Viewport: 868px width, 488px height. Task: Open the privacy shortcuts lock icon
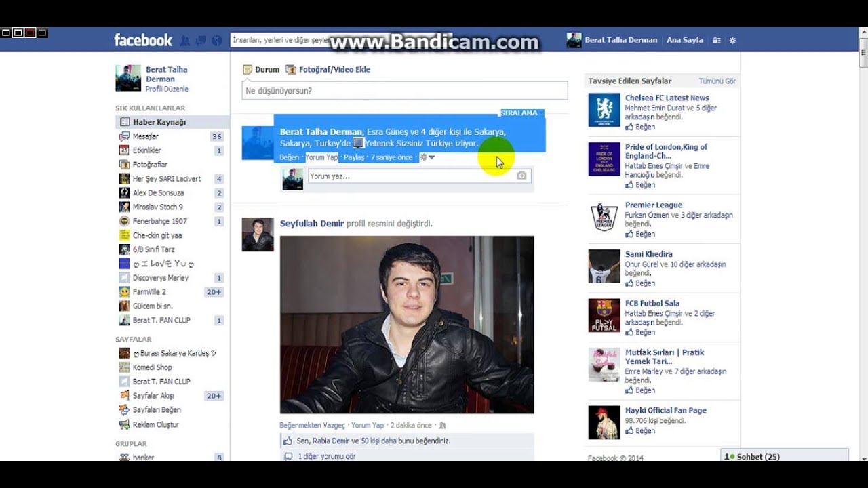tap(716, 41)
